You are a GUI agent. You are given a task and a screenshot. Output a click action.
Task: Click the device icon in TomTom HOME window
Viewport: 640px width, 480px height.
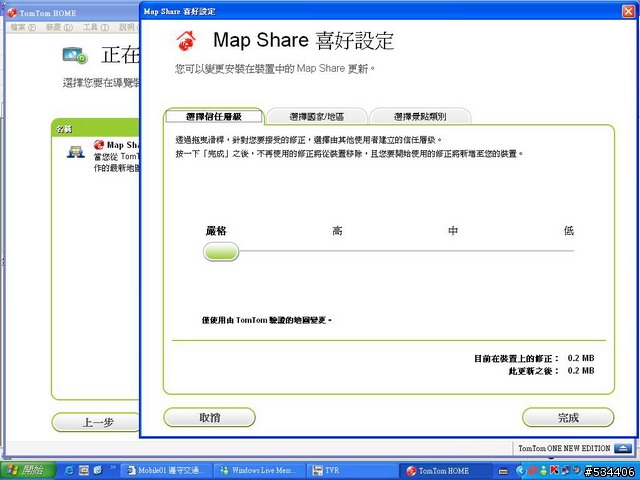(75, 55)
